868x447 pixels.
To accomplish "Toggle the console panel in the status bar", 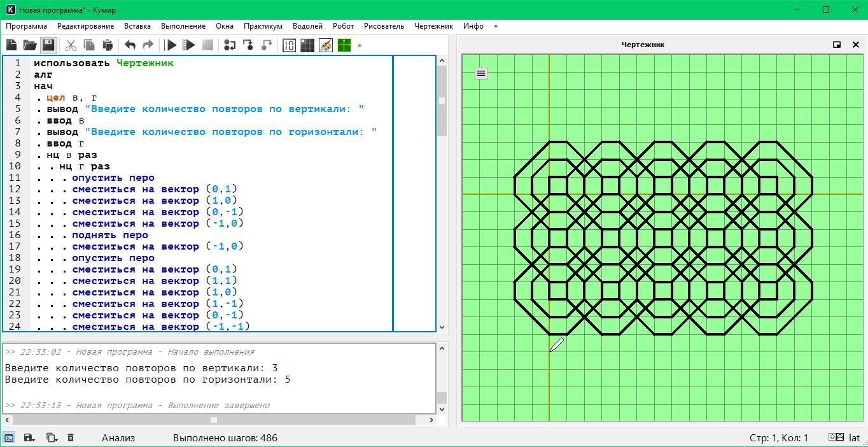I will pos(9,438).
